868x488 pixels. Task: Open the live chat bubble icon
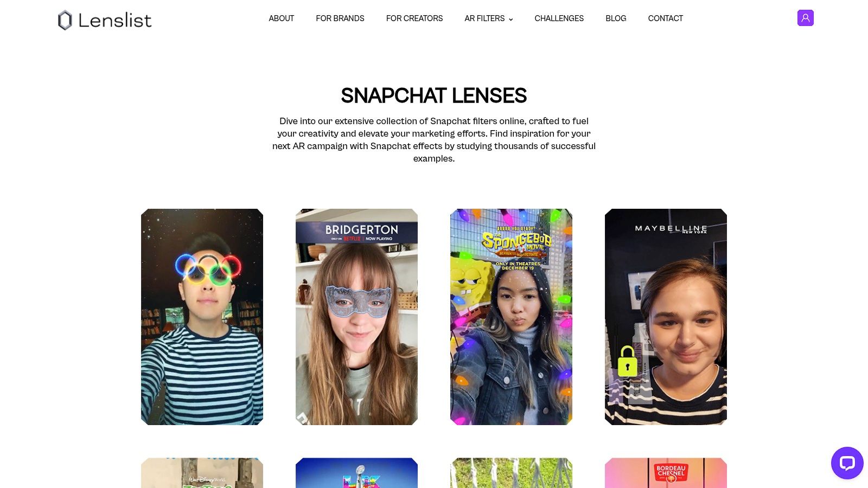point(847,463)
